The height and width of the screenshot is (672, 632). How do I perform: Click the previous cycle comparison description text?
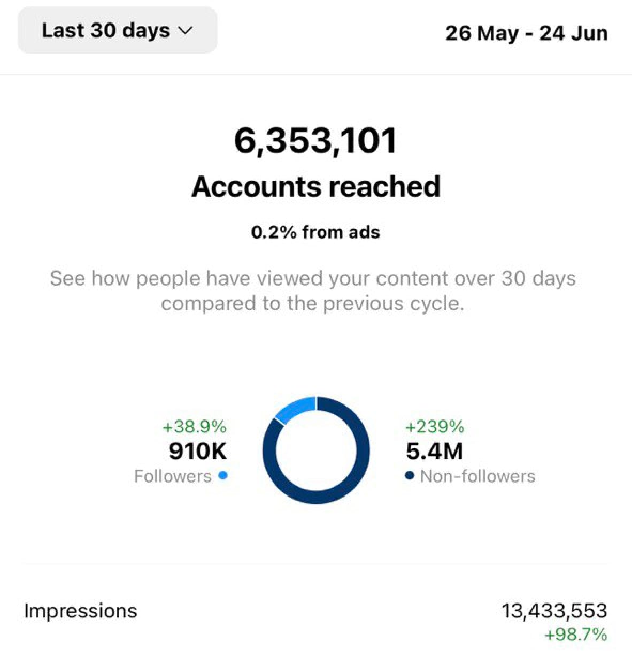pos(313,291)
